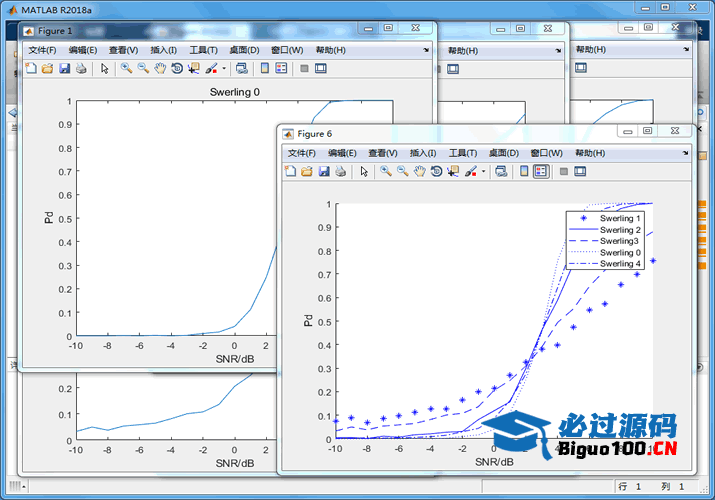Open 查看(V) menu in Figure 6
Image resolution: width=715 pixels, height=500 pixels.
tap(383, 153)
